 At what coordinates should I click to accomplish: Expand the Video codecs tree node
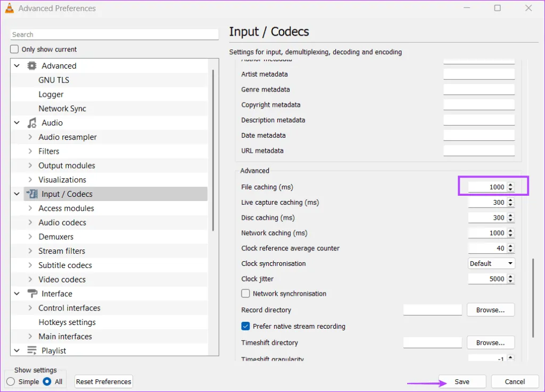click(x=30, y=280)
